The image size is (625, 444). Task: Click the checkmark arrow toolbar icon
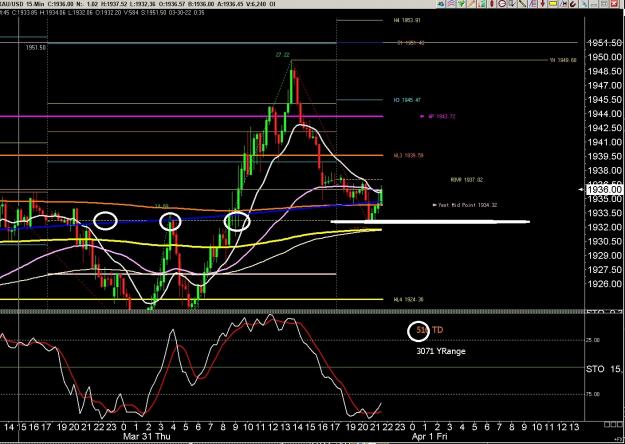pos(512,4)
